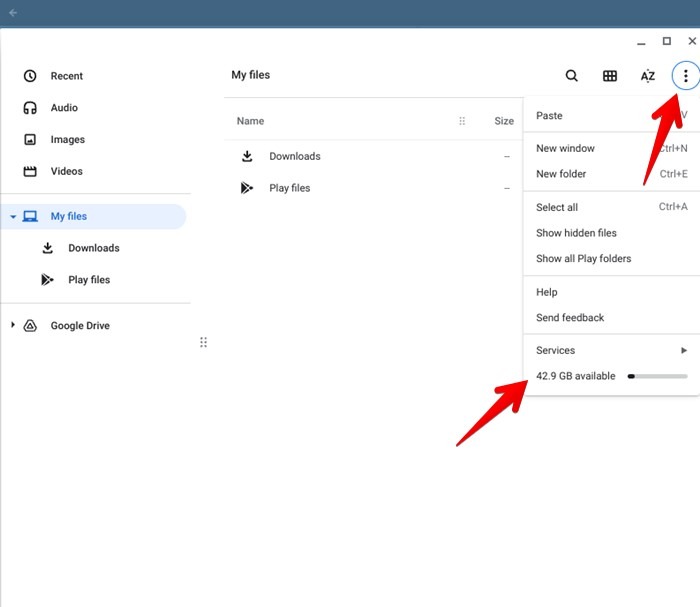Select the Audio headphones entry
Viewport: 700px width, 607px height.
[64, 108]
